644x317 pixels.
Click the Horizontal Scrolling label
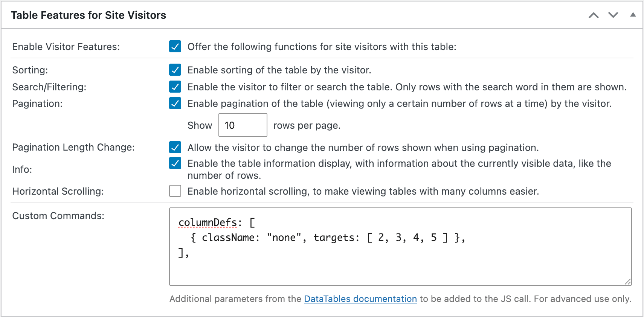58,191
